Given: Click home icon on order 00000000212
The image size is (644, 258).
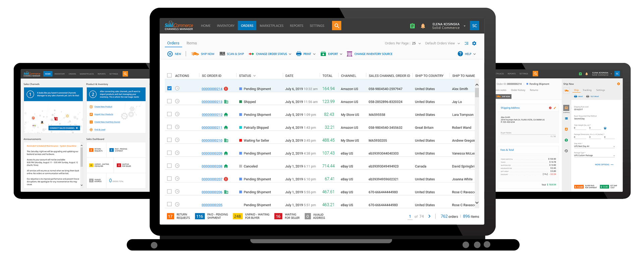Looking at the screenshot, I should pos(226,115).
